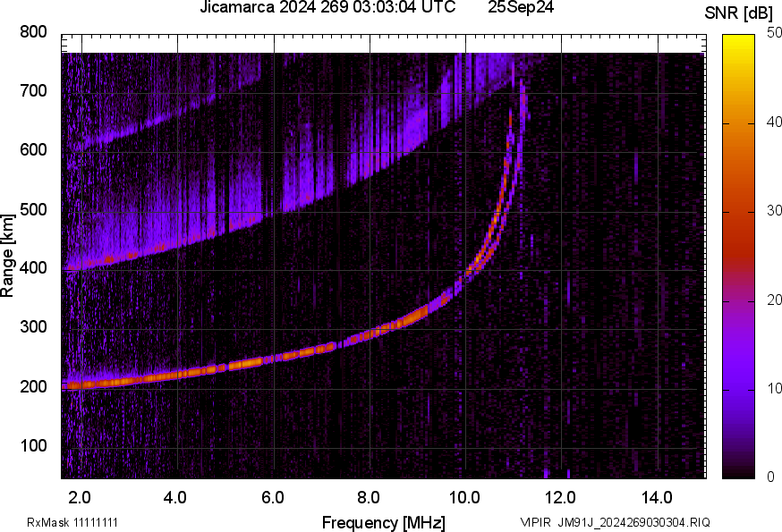Click the 700 range tick label
The width and height of the screenshot is (782, 532).
(x=33, y=90)
